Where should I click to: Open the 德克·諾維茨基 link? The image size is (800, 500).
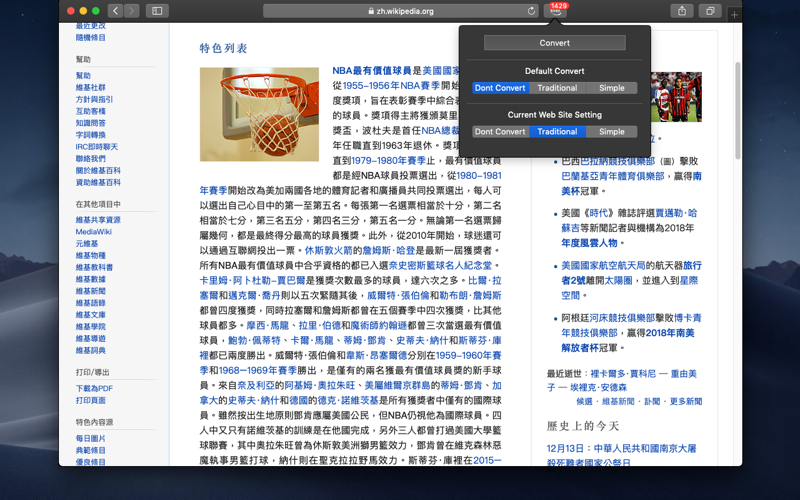348,401
